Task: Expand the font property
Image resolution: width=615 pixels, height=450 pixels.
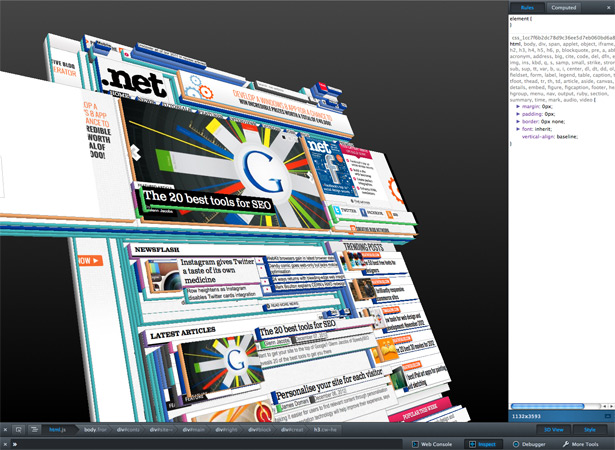Action: pyautogui.click(x=518, y=129)
